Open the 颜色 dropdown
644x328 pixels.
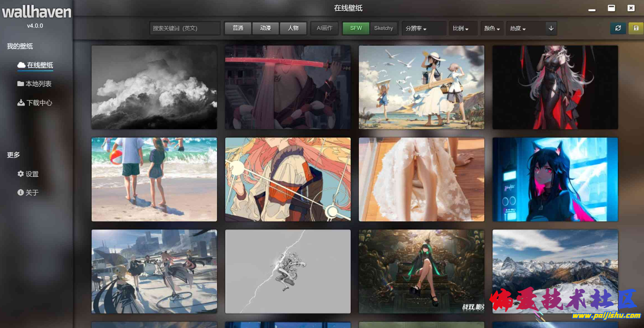[x=491, y=28]
